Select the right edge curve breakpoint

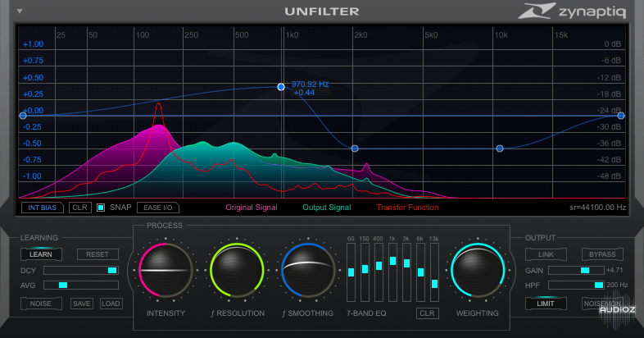[621, 116]
